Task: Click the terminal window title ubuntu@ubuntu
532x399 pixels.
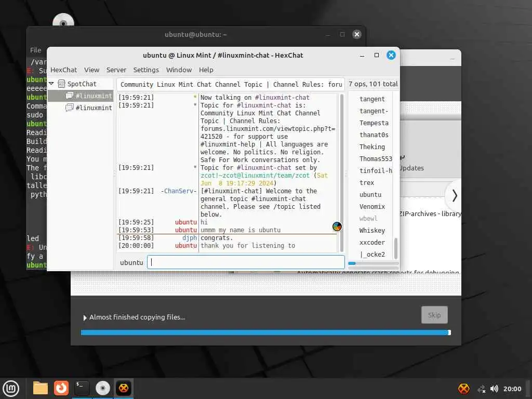Action: [x=196, y=34]
